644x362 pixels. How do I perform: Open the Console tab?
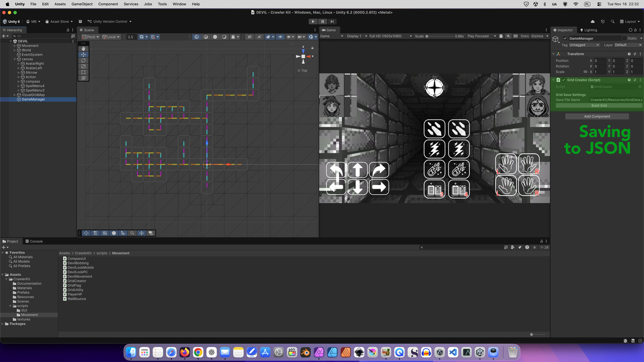[x=35, y=241]
